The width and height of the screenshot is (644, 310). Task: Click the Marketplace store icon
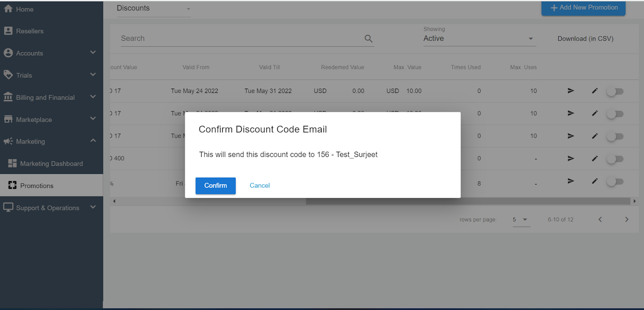[8, 119]
